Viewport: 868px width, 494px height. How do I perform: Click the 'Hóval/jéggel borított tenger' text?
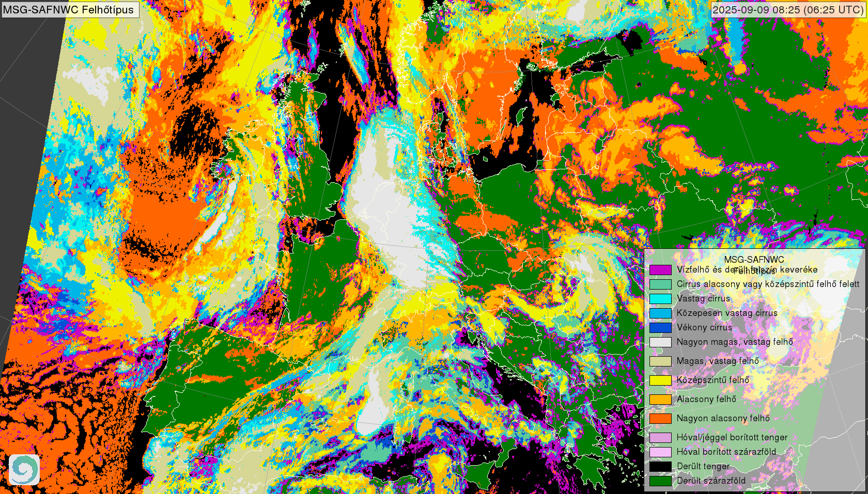(732, 437)
